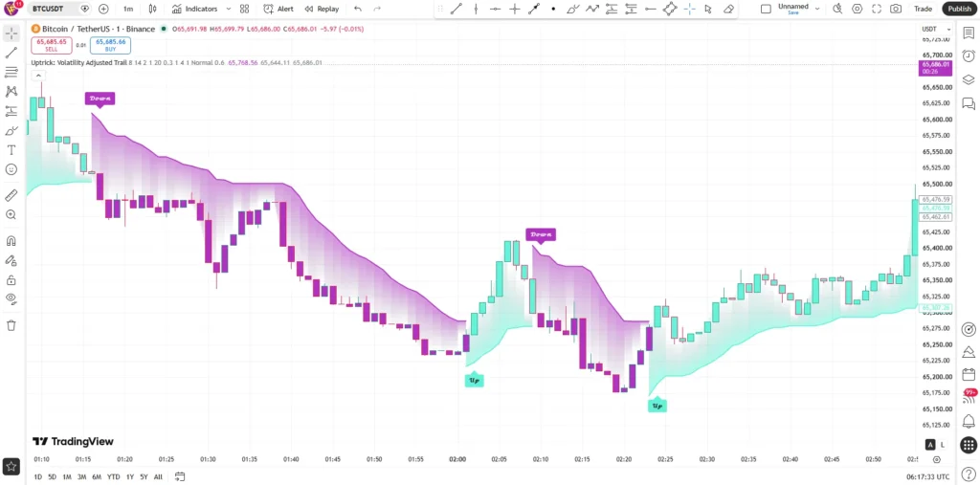Viewport: 980px width, 485px height.
Task: Undo the last chart action
Action: pyautogui.click(x=358, y=9)
